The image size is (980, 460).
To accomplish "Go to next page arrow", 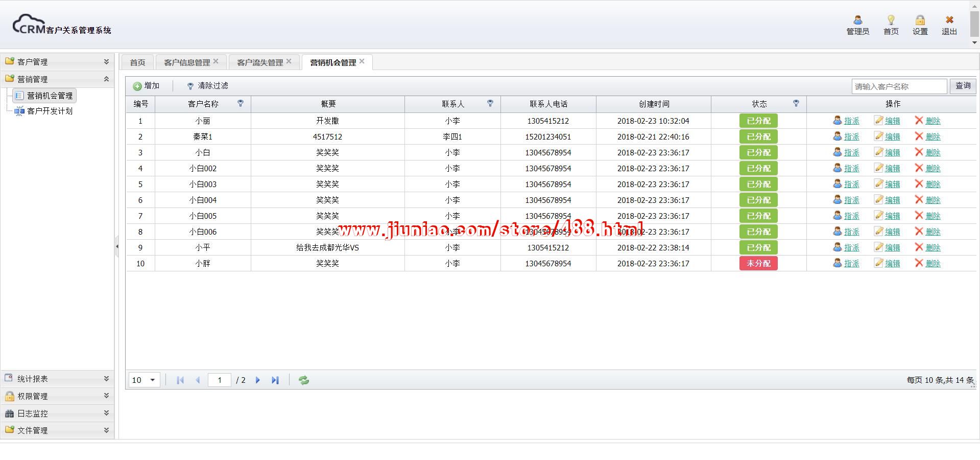I will 258,380.
